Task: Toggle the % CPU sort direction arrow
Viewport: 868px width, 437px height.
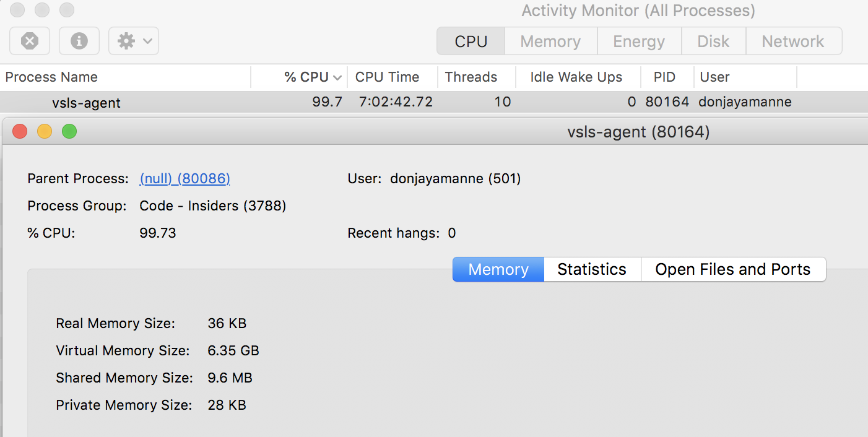Action: 337,77
